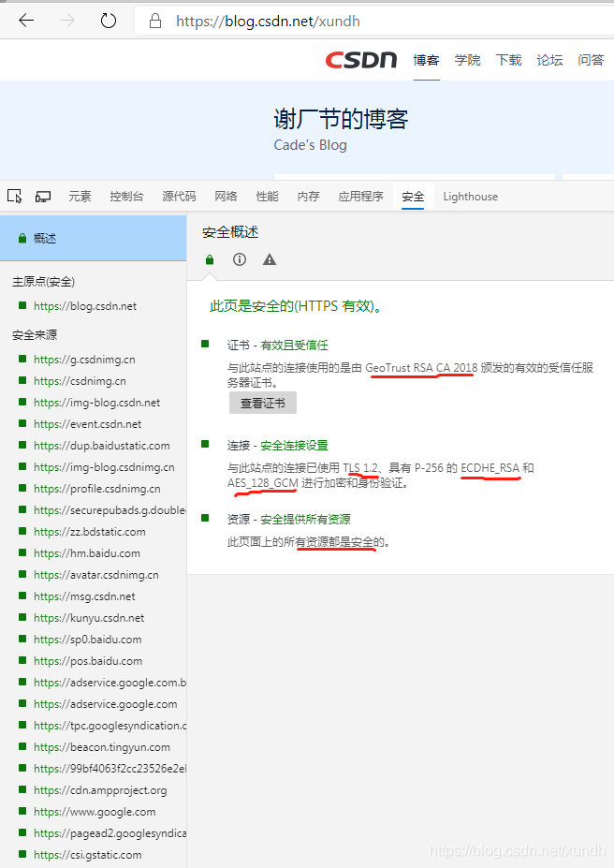Select the 安全 tab
This screenshot has width=614, height=868.
(413, 197)
